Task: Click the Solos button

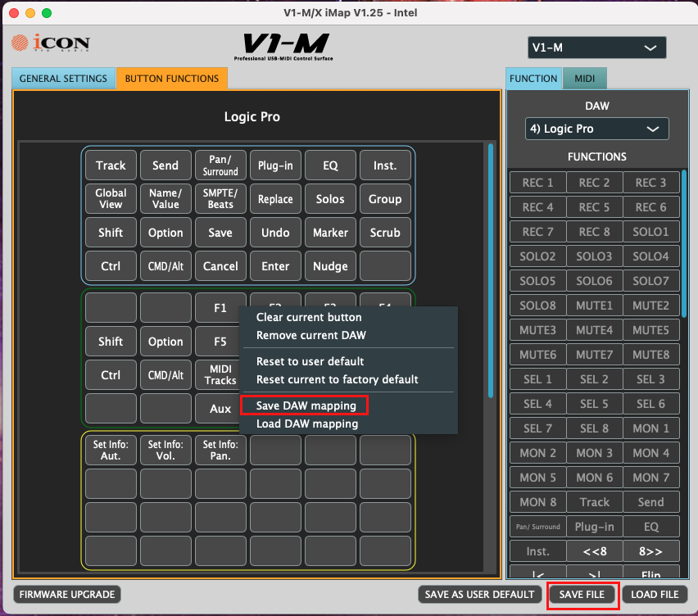Action: pos(330,198)
